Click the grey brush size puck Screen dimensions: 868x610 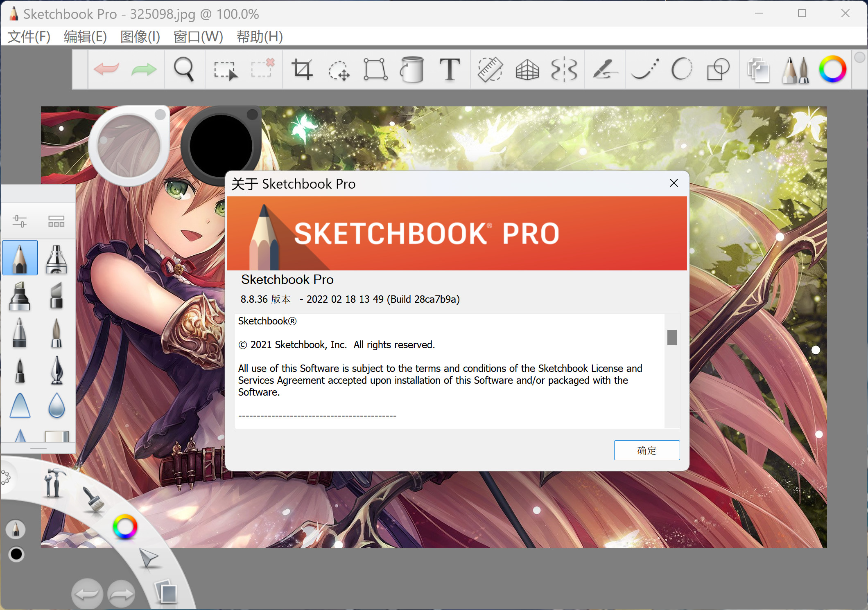[x=129, y=146]
